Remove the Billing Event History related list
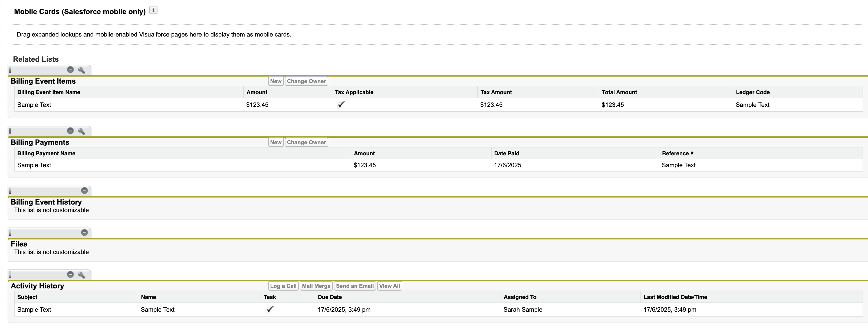Image resolution: width=868 pixels, height=329 pixels. (84, 191)
